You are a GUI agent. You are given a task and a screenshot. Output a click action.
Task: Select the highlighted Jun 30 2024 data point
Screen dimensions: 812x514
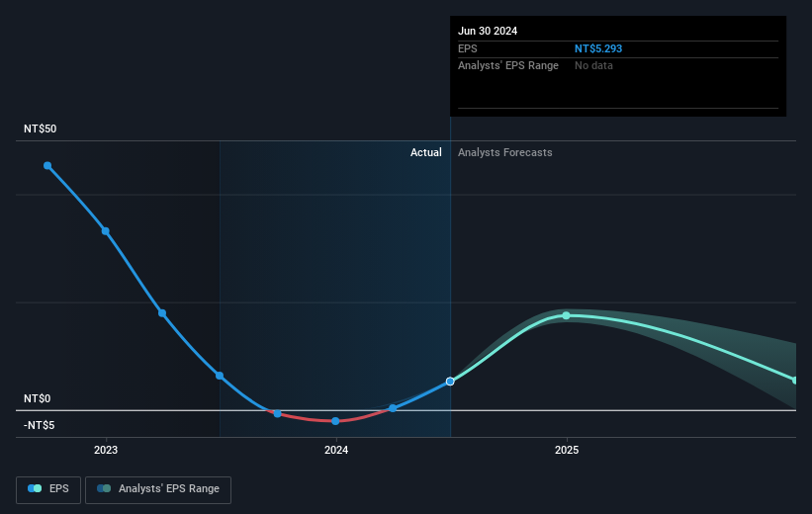pyautogui.click(x=450, y=382)
